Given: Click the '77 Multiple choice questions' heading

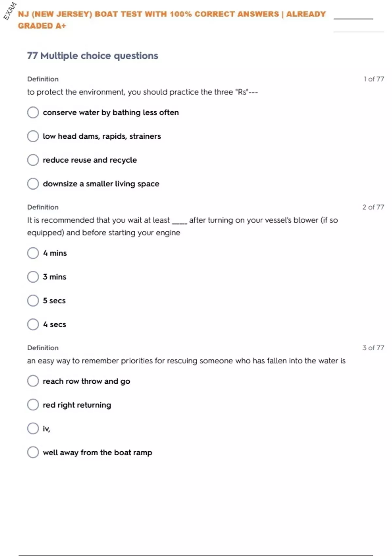Looking at the screenshot, I should 92,56.
